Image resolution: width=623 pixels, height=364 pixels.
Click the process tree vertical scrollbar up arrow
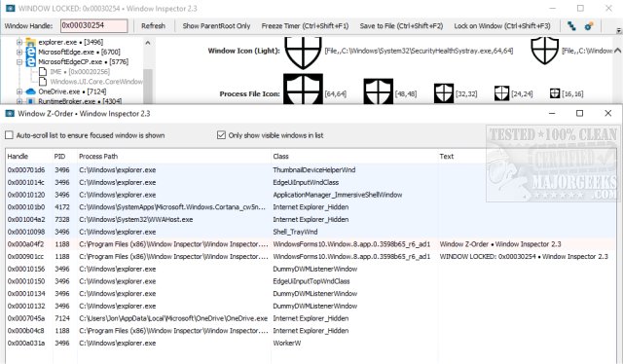click(148, 43)
